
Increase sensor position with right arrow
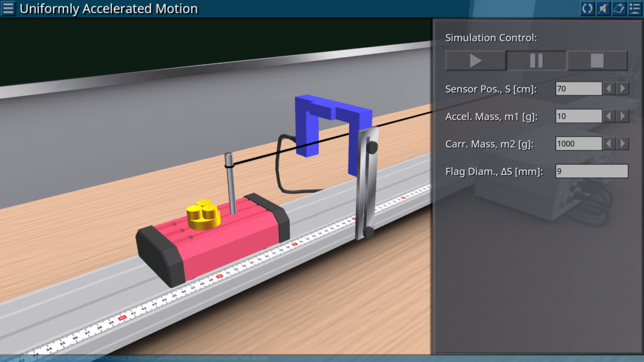[623, 89]
